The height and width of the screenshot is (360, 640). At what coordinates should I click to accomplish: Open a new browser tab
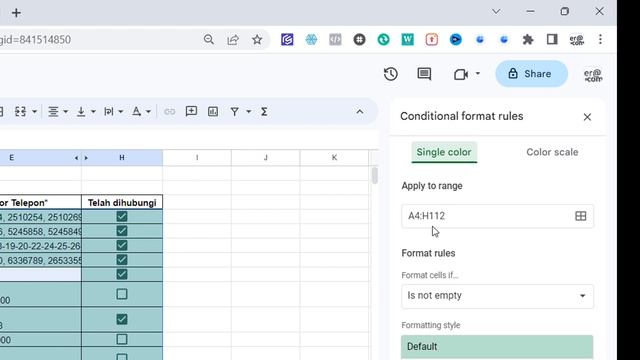pos(16,13)
